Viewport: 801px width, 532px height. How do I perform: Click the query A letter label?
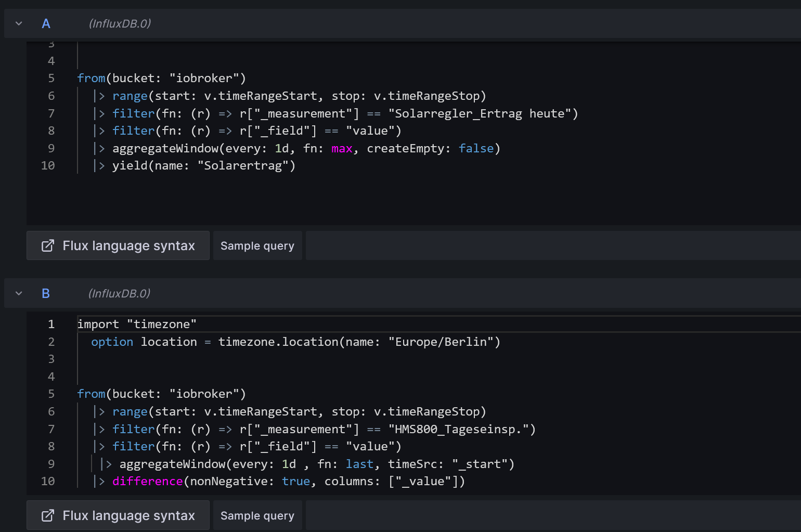tap(46, 23)
